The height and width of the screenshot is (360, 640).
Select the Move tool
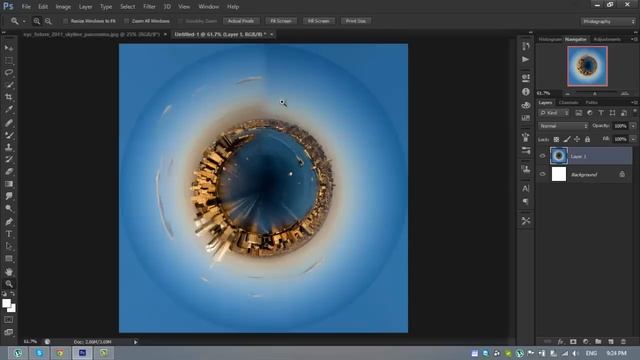9,48
